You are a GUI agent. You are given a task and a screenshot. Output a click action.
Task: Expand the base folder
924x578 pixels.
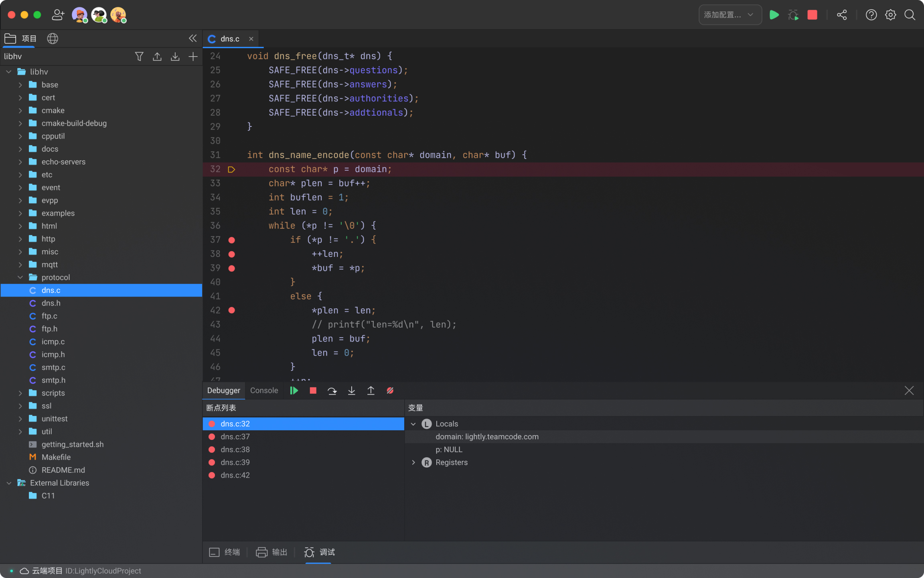point(20,85)
